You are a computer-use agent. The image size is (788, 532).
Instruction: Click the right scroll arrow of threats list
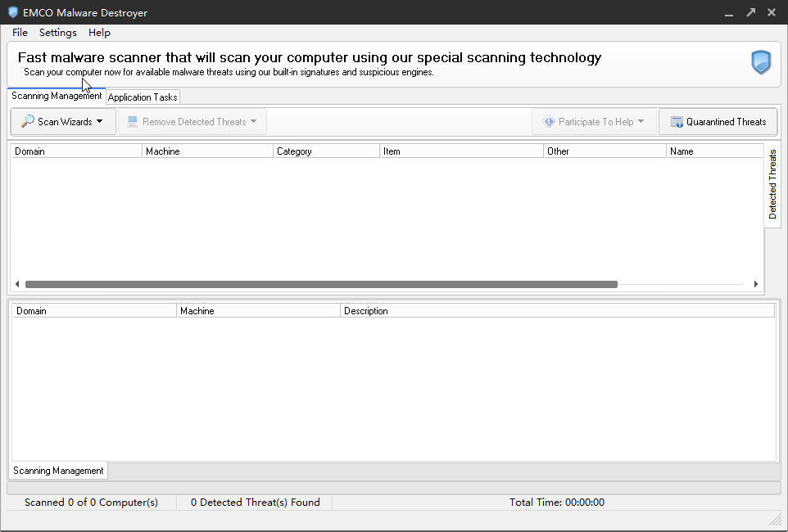point(756,284)
